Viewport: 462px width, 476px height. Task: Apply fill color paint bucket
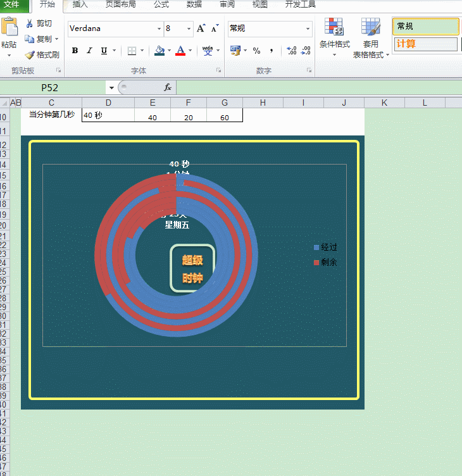pyautogui.click(x=159, y=51)
